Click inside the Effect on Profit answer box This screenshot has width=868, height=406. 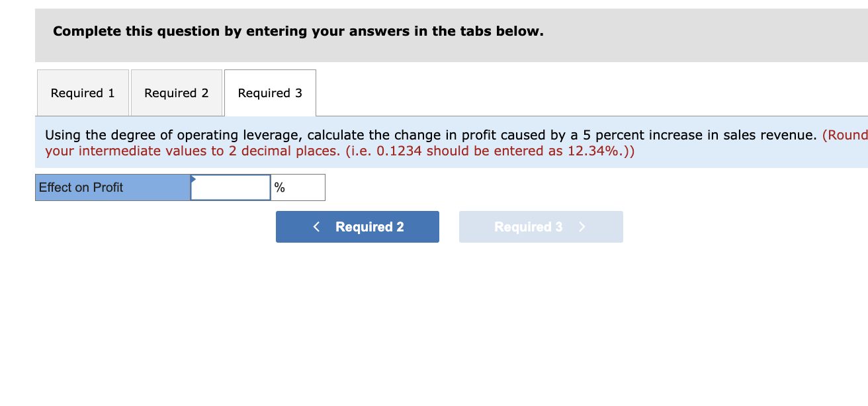click(x=230, y=187)
